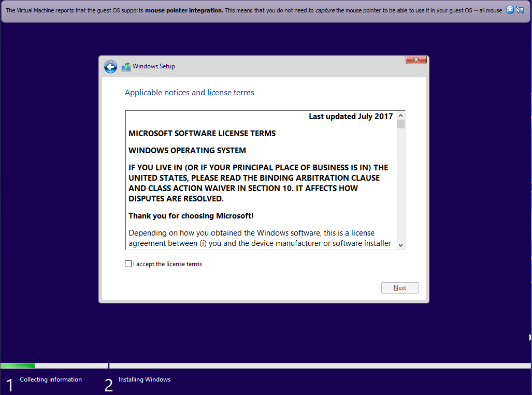Click the Windows Setup installer icon
532x395 pixels.
pos(126,67)
